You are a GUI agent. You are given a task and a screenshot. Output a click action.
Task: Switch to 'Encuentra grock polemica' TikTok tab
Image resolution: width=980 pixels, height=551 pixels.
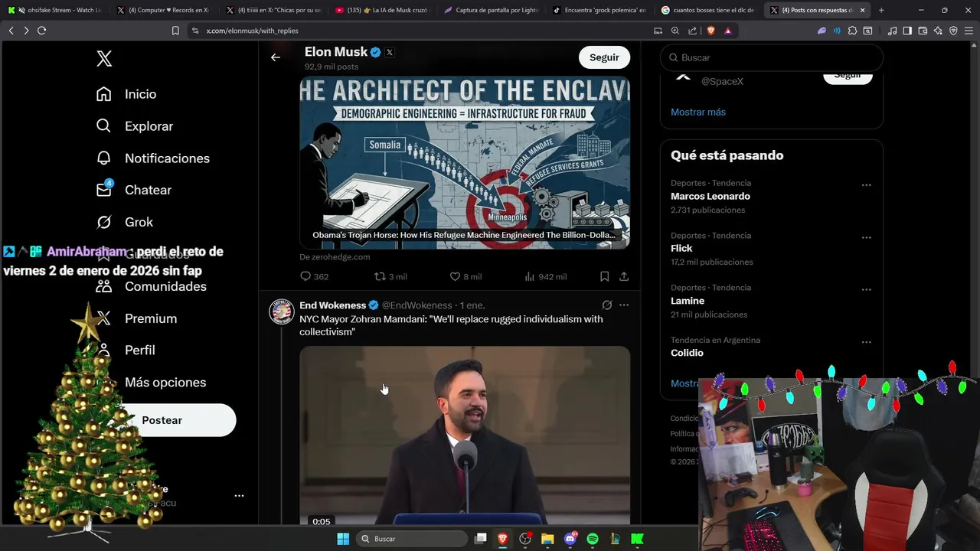[x=599, y=10]
